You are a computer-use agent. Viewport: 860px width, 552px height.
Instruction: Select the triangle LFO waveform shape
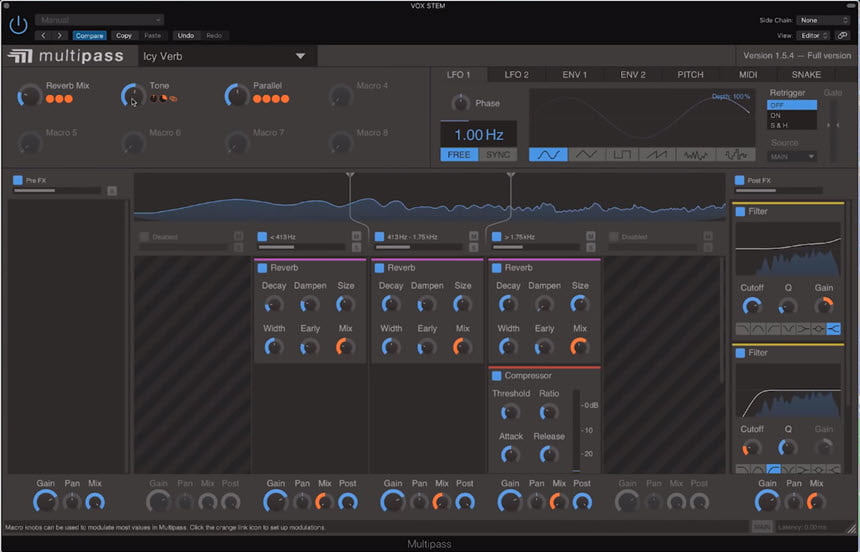click(586, 155)
